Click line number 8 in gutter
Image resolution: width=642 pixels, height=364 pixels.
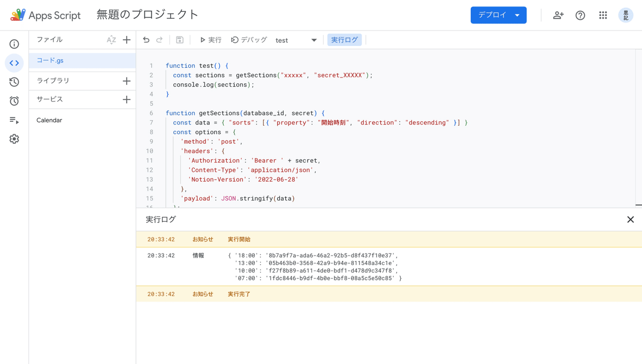pyautogui.click(x=151, y=132)
